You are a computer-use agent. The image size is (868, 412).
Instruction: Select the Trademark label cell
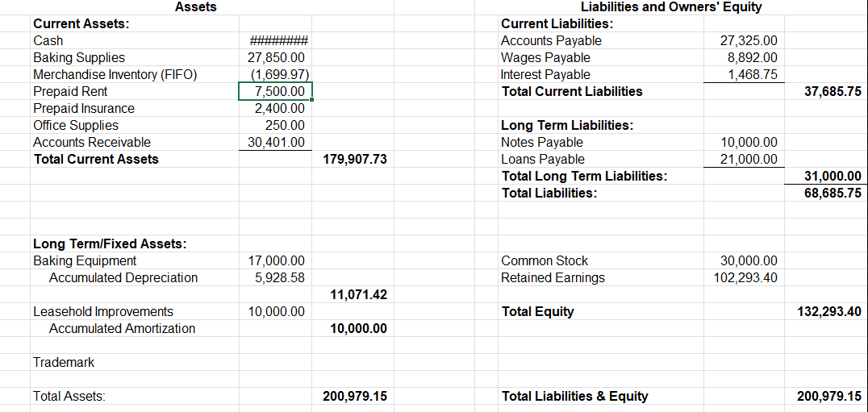coord(64,362)
